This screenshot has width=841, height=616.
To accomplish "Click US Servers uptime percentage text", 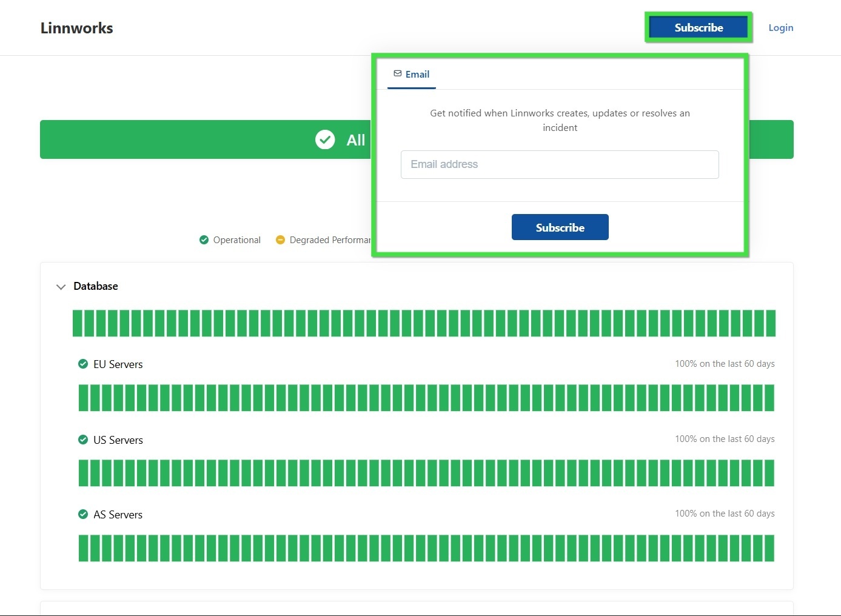I will point(725,439).
